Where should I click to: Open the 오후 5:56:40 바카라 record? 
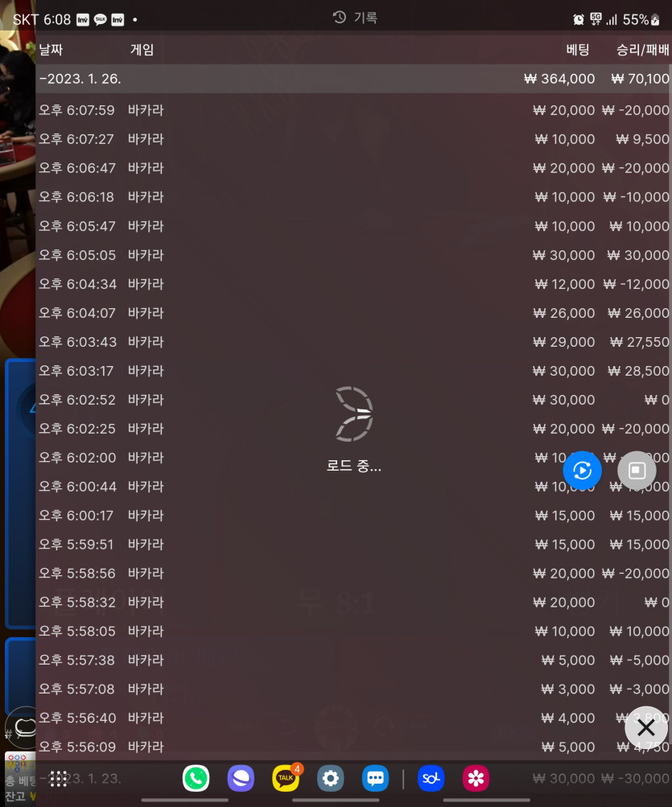click(x=353, y=718)
